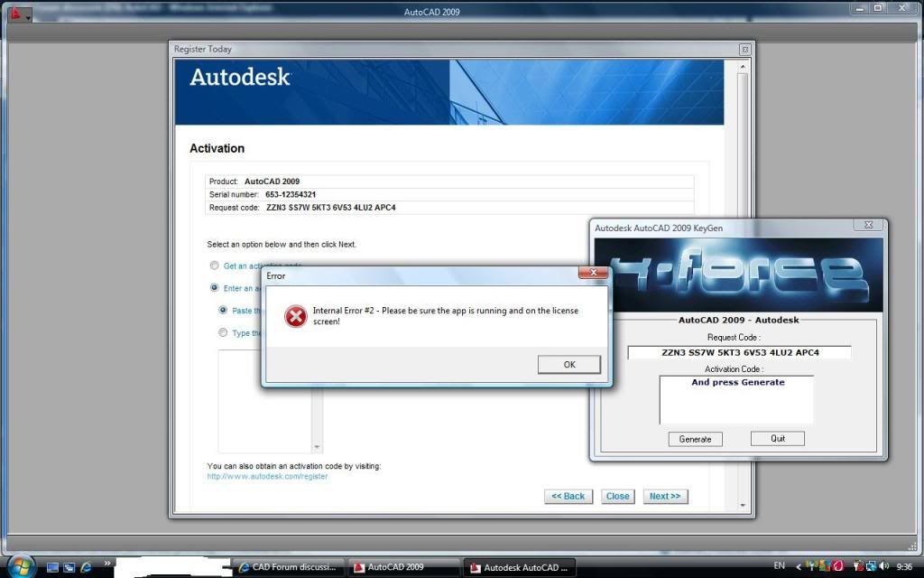Switch to AutoCAD 2009 taskbar item
This screenshot has height=578, width=924.
[x=403, y=567]
